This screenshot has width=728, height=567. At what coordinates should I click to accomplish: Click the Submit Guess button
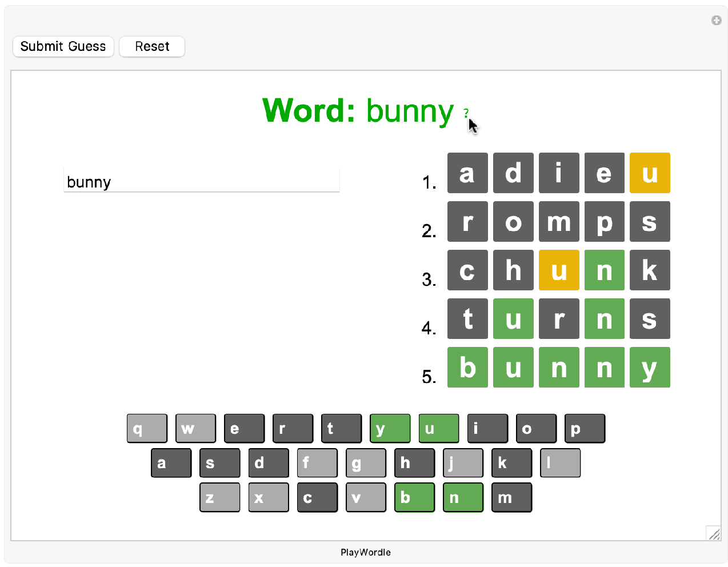pyautogui.click(x=63, y=46)
